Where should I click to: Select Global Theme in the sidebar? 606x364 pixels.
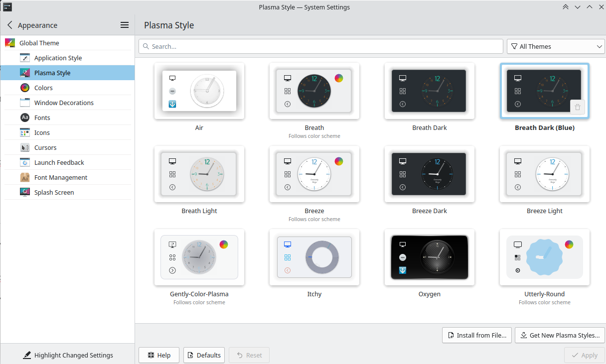click(x=67, y=43)
